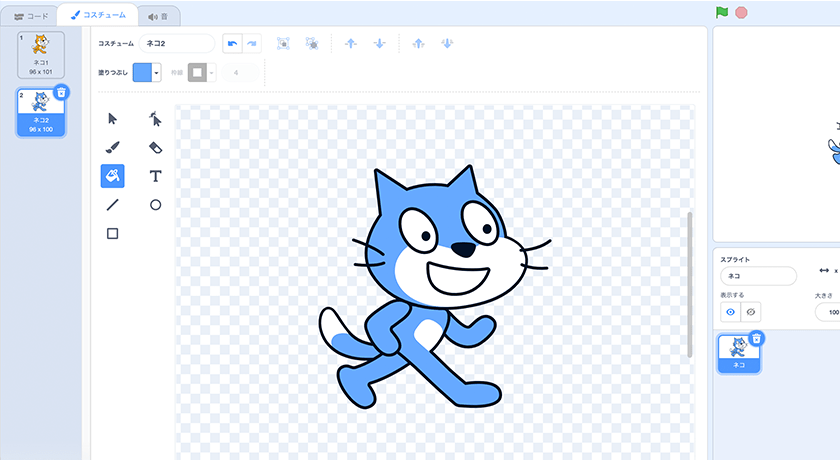This screenshot has height=460, width=840.
Task: Click the sprite name field ネコ
Action: 758,276
